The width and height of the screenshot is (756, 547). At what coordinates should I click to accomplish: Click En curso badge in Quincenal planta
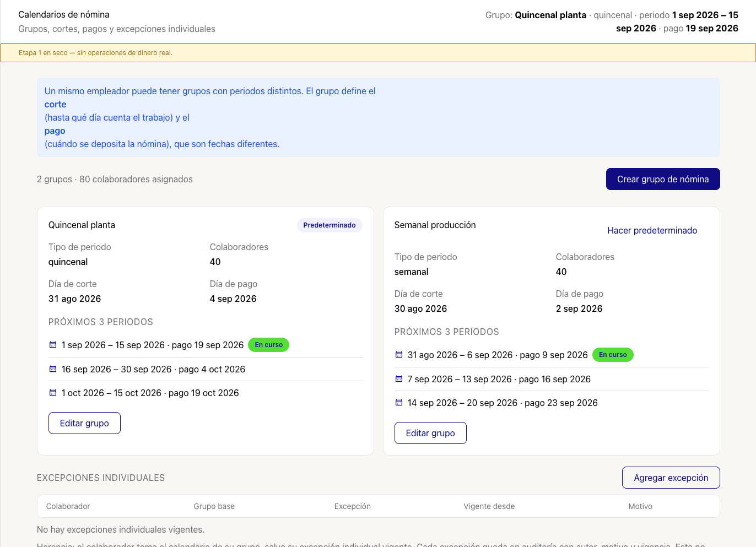[269, 345]
